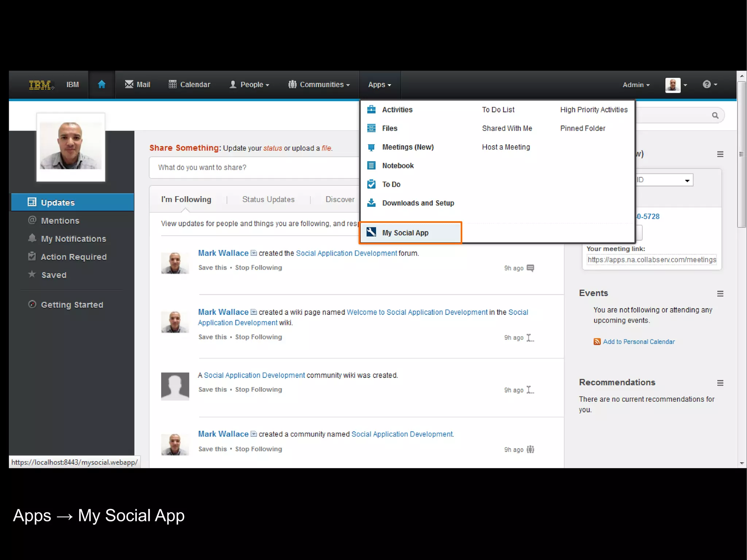Open High Priority Activities link
The image size is (747, 560).
coord(594,109)
